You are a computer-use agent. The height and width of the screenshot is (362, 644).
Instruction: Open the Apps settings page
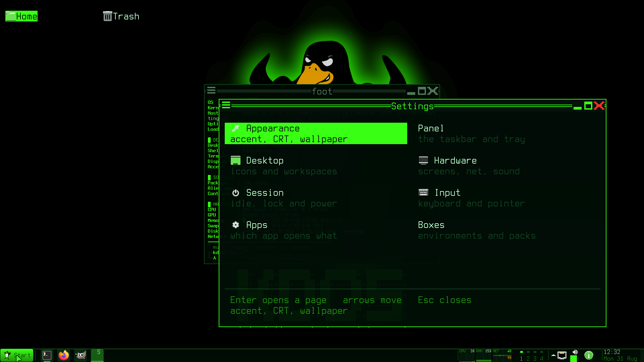316,230
